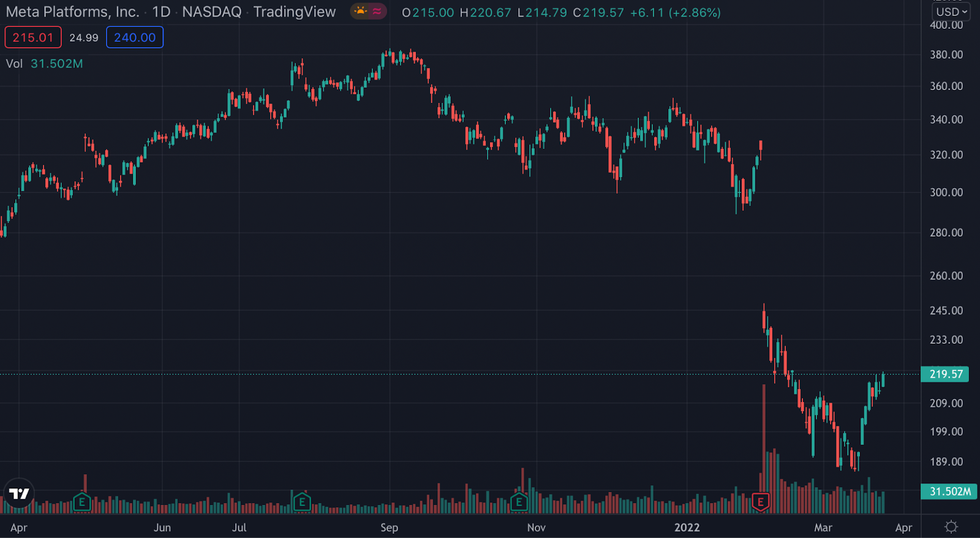This screenshot has height=538, width=980.
Task: Click the Mar label on time axis
Action: pyautogui.click(x=823, y=528)
